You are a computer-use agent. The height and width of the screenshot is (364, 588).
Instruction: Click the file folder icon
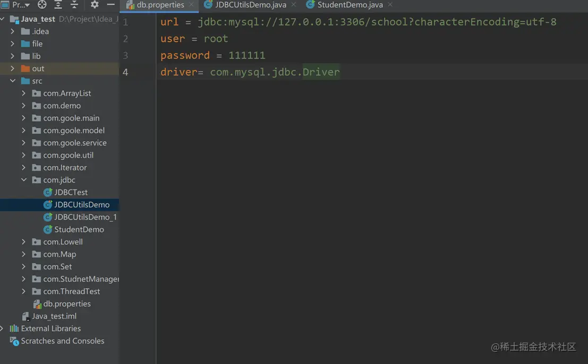(25, 44)
